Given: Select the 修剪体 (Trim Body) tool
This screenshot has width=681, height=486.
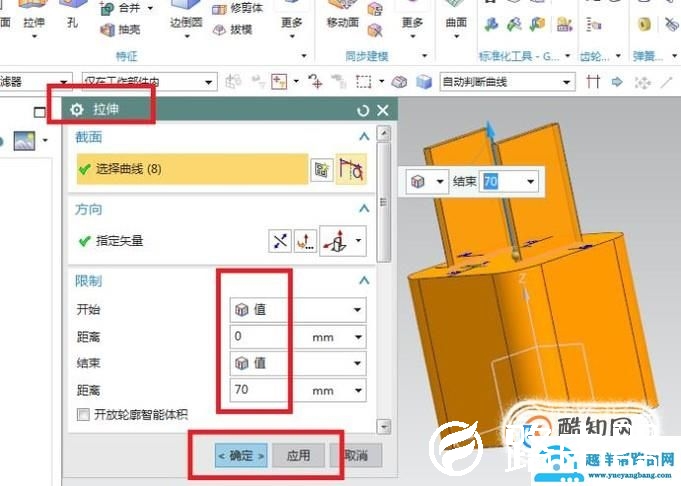Looking at the screenshot, I should (x=238, y=8).
